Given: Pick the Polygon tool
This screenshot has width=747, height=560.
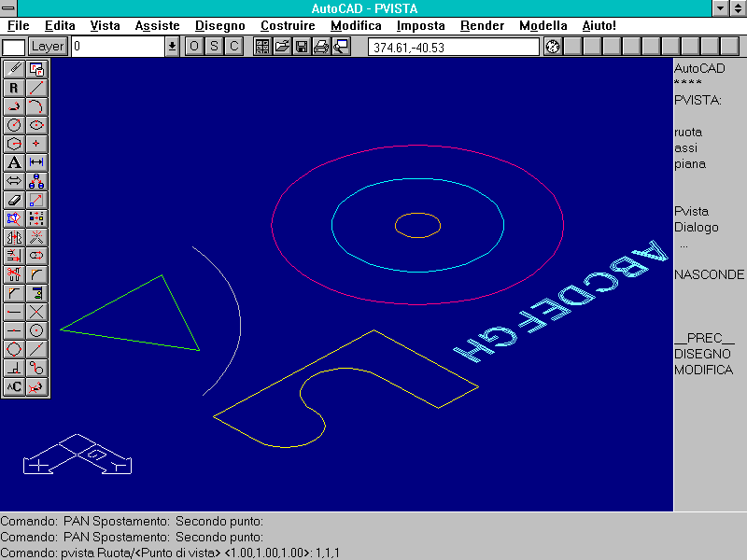Looking at the screenshot, I should pyautogui.click(x=14, y=144).
